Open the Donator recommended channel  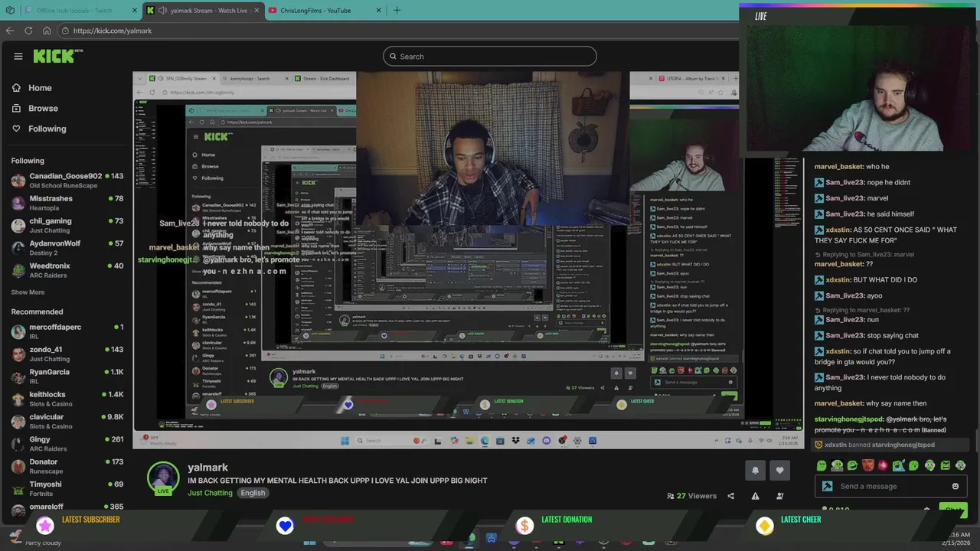pos(67,466)
